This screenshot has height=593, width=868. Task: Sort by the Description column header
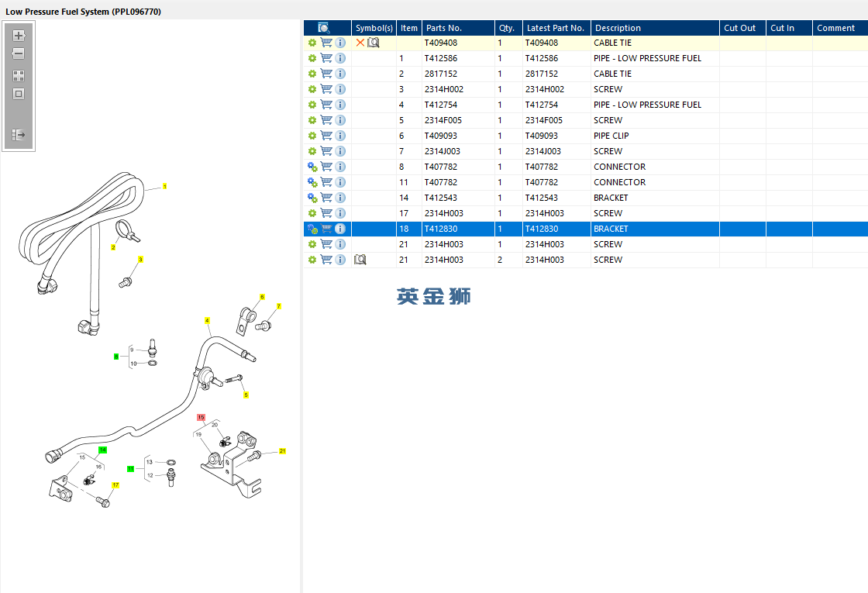pyautogui.click(x=655, y=28)
